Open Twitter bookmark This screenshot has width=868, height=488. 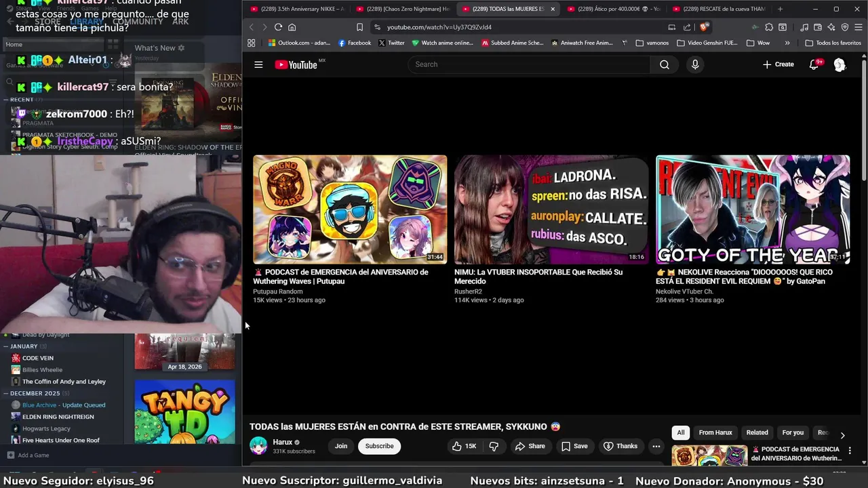pyautogui.click(x=391, y=43)
